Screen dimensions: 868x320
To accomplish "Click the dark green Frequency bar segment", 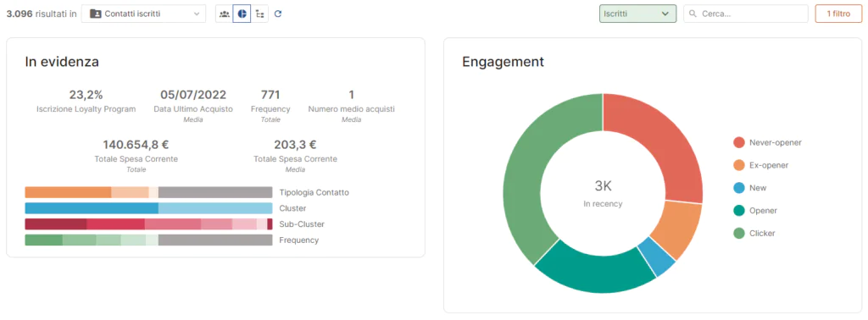I will pyautogui.click(x=44, y=240).
